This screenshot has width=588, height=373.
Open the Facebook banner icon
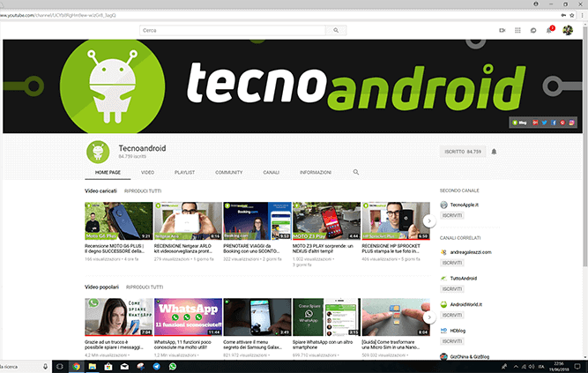click(554, 123)
